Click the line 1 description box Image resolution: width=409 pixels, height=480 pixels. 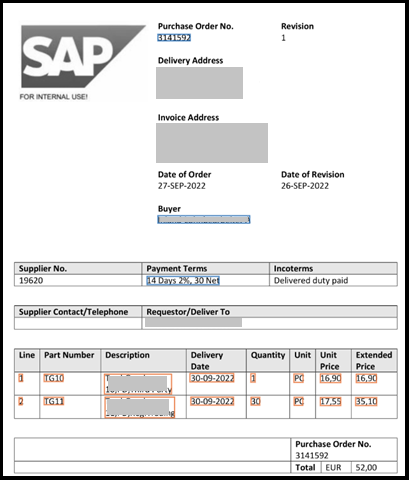click(138, 384)
